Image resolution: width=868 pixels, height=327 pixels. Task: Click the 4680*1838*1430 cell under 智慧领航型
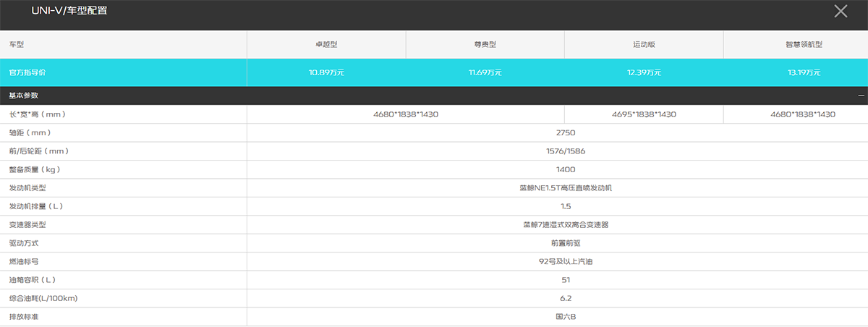pos(803,114)
